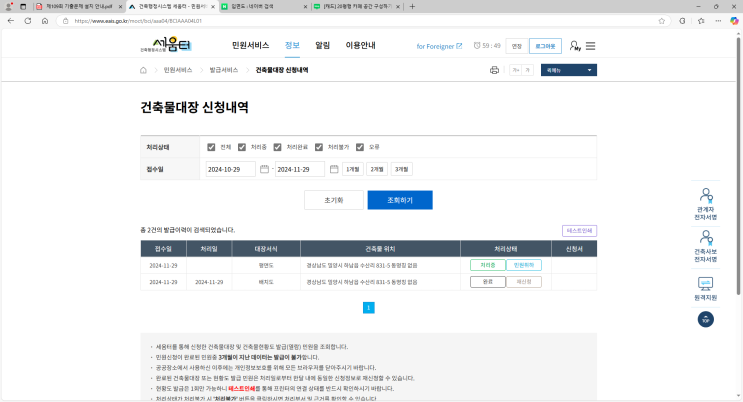Click the 로그아웃 button
The image size is (743, 402).
pos(545,46)
